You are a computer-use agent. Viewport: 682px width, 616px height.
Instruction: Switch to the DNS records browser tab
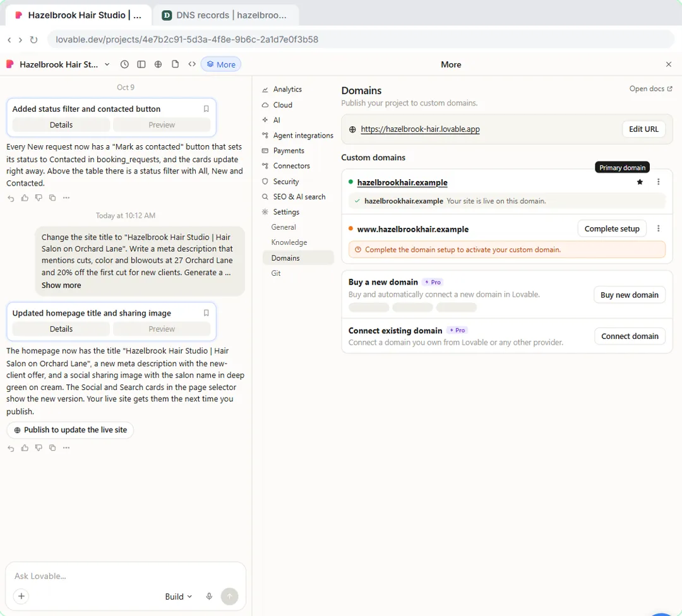226,15
